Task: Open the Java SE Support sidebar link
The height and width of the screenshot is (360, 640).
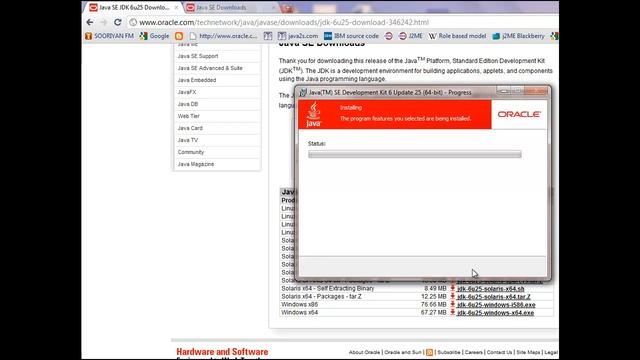Action: 198,56
